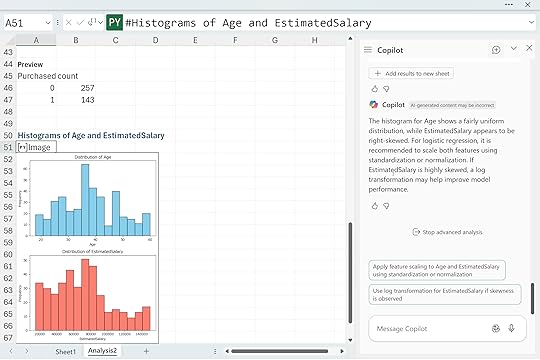Select column H header

[314, 40]
